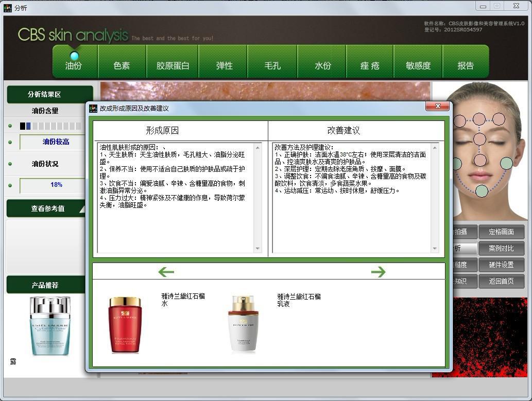Expand the 查看参考值 panel

pyautogui.click(x=48, y=208)
